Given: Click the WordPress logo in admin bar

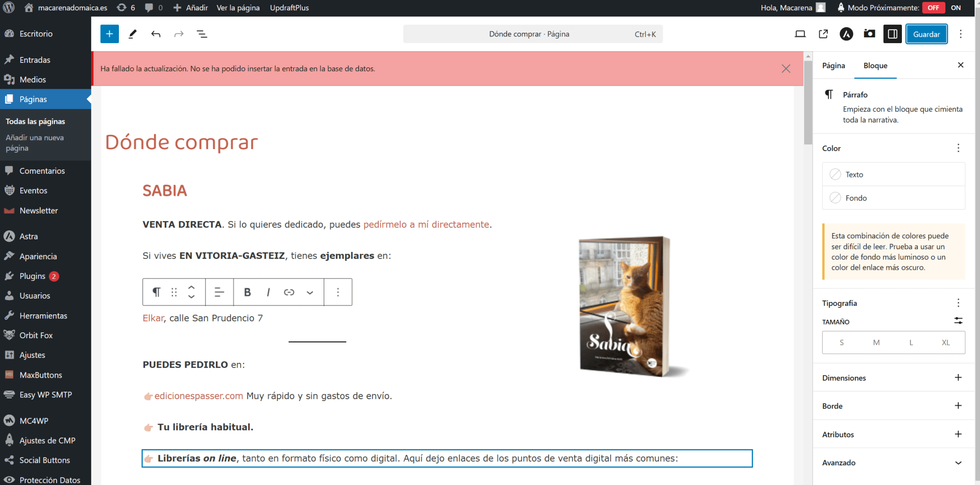Looking at the screenshot, I should click(9, 8).
